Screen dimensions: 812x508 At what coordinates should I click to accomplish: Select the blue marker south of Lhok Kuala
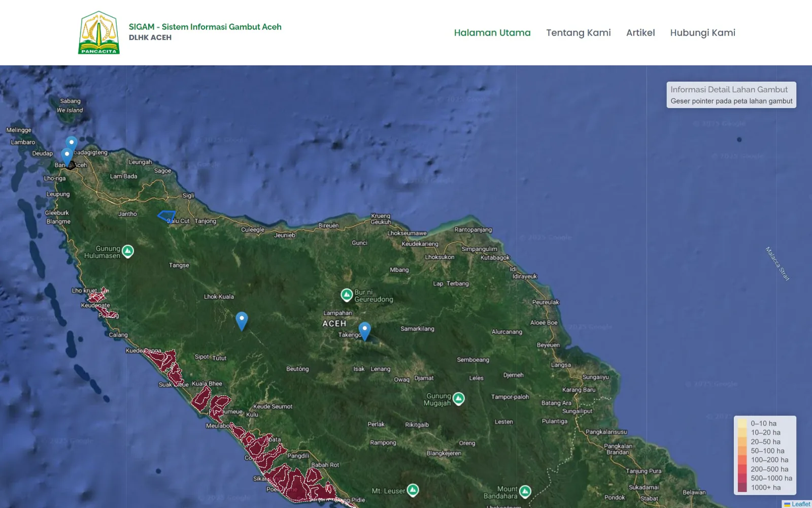(242, 321)
